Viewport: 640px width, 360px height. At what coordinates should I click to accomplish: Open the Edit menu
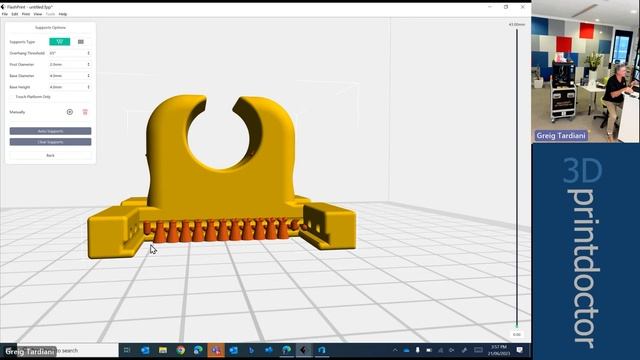[15, 14]
